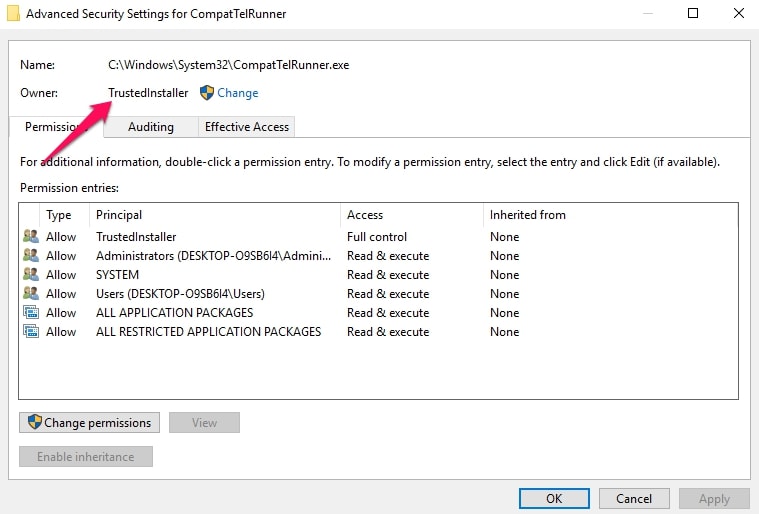
Task: Click the folder icon in the title bar
Action: 13,13
